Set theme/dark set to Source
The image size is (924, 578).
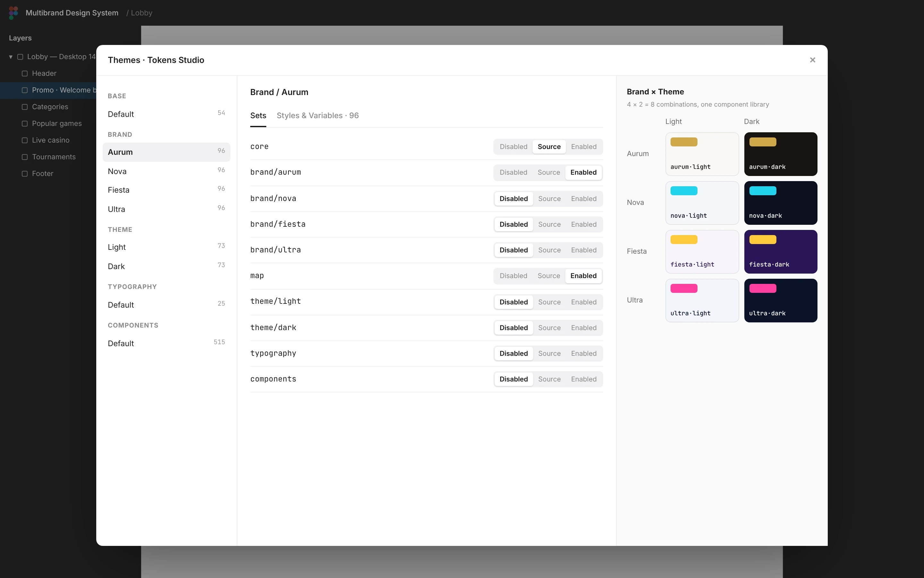(x=549, y=328)
